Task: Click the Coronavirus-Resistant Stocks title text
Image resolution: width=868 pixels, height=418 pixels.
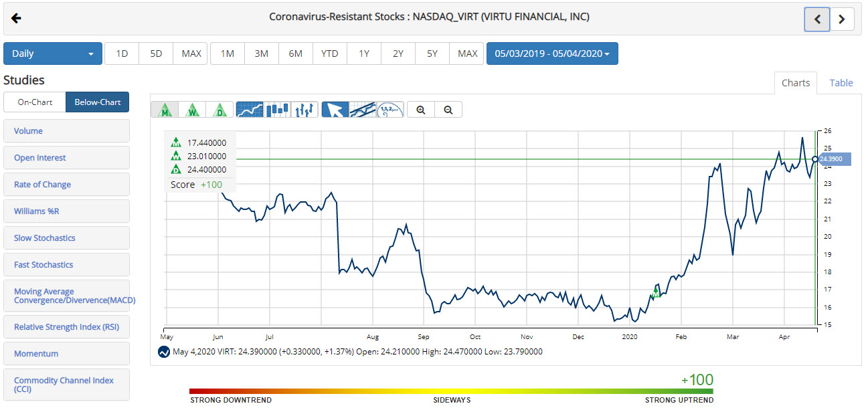Action: [430, 17]
